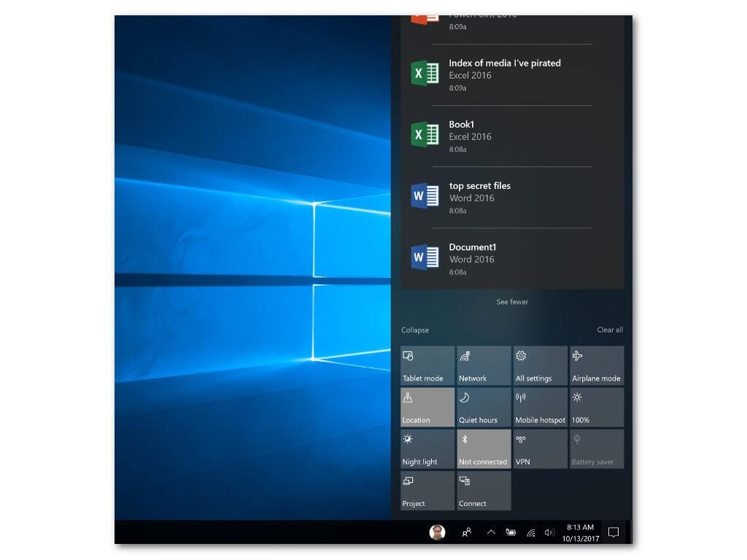Viewport: 747px width, 560px height.
Task: Open the People icon in taskbar
Action: (467, 532)
